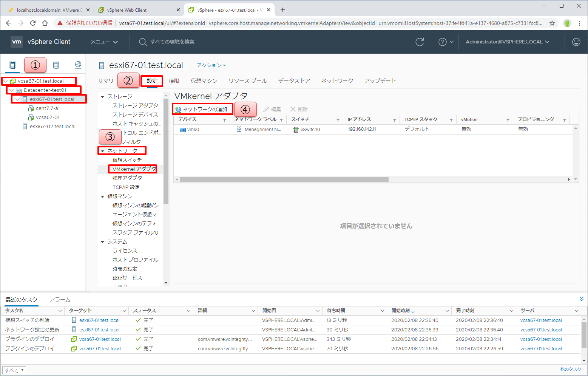This screenshot has width=588, height=376.
Task: Select the 物理アダプタ settings item
Action: pos(127,178)
